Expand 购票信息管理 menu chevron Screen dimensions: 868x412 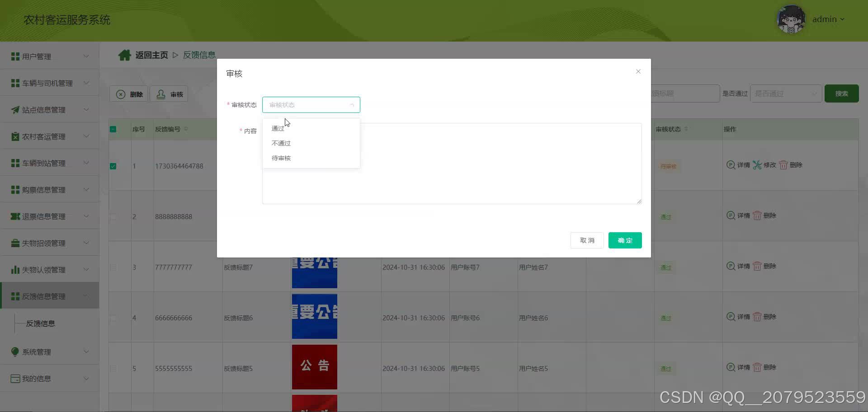point(86,190)
